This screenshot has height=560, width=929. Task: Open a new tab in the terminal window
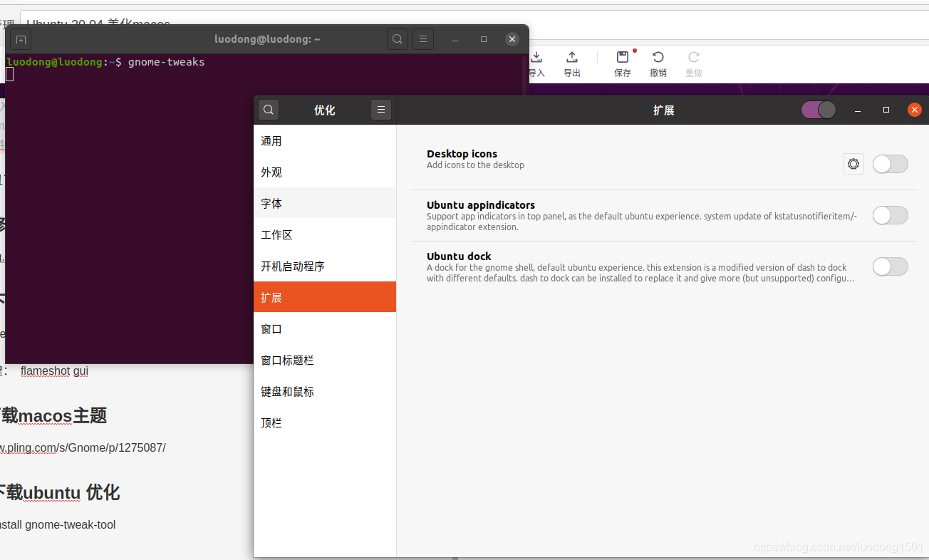click(x=21, y=39)
